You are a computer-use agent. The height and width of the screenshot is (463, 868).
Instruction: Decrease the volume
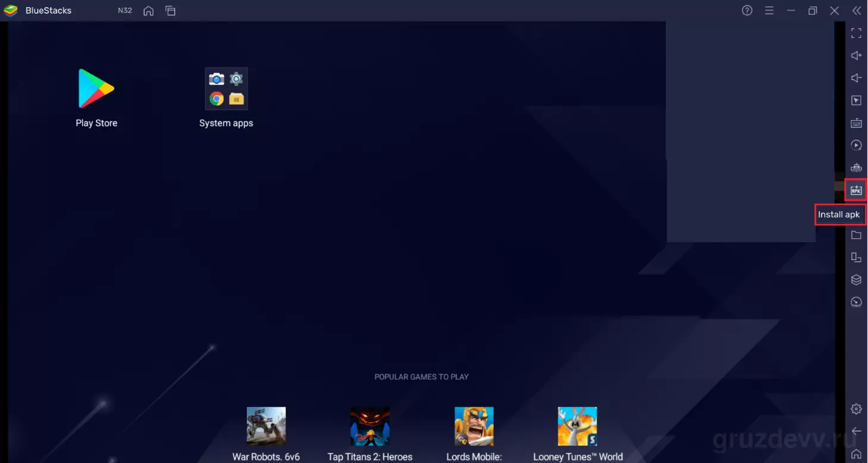point(856,78)
